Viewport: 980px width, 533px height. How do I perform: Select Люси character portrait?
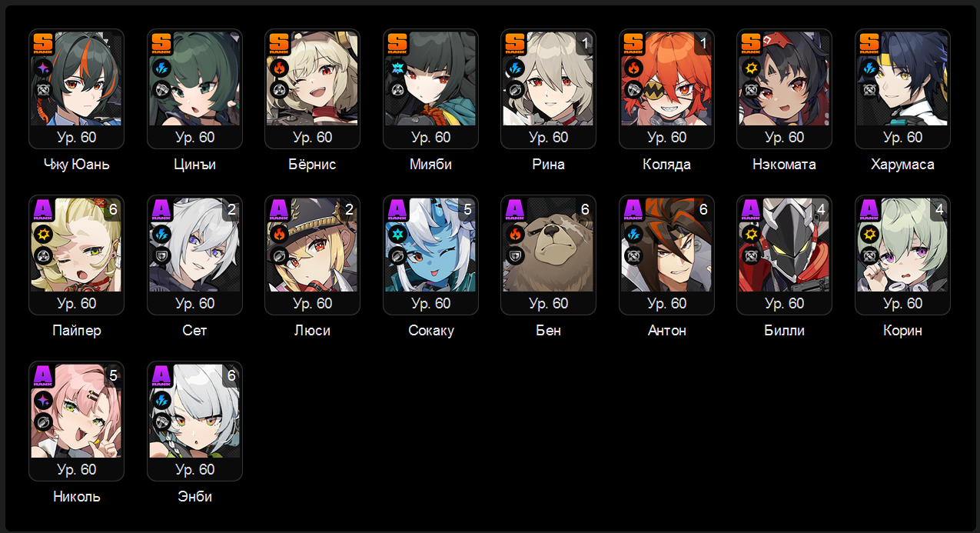click(x=313, y=245)
